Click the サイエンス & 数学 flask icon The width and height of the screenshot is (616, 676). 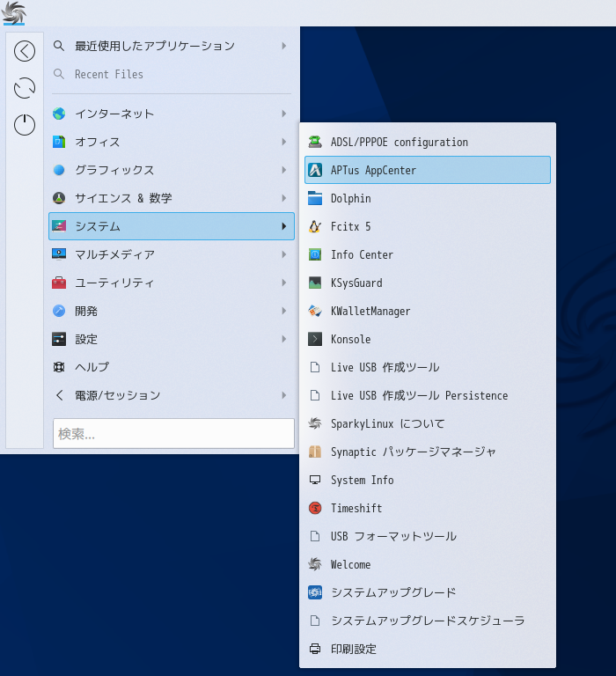(x=59, y=198)
